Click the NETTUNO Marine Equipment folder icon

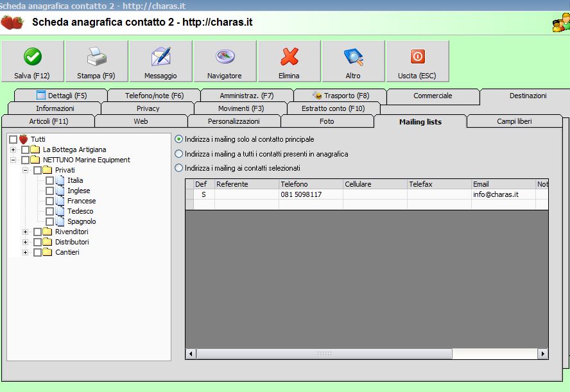click(35, 160)
